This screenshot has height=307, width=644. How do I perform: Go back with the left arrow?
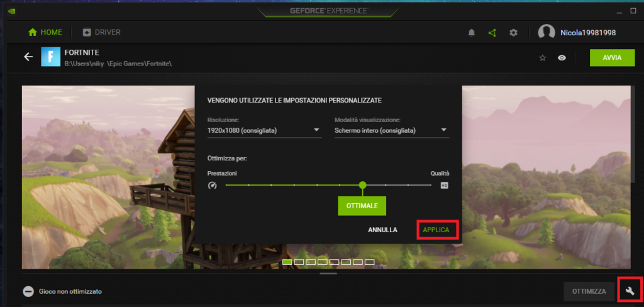(28, 57)
